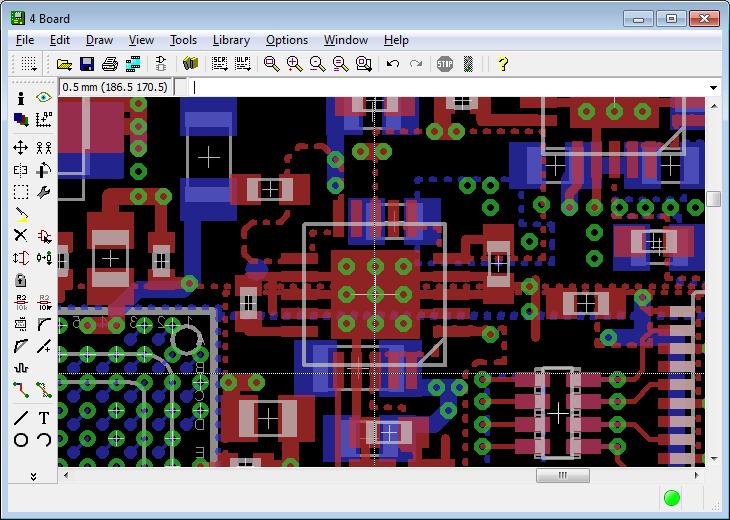Click the vertical scrollbar thumb
Image resolution: width=730 pixels, height=520 pixels.
pos(713,199)
